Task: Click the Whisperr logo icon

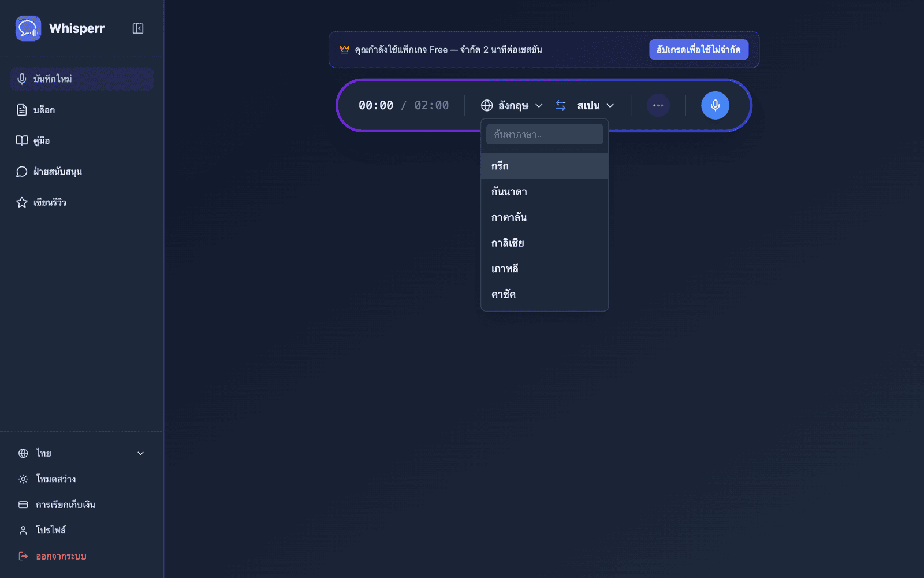Action: pyautogui.click(x=28, y=28)
